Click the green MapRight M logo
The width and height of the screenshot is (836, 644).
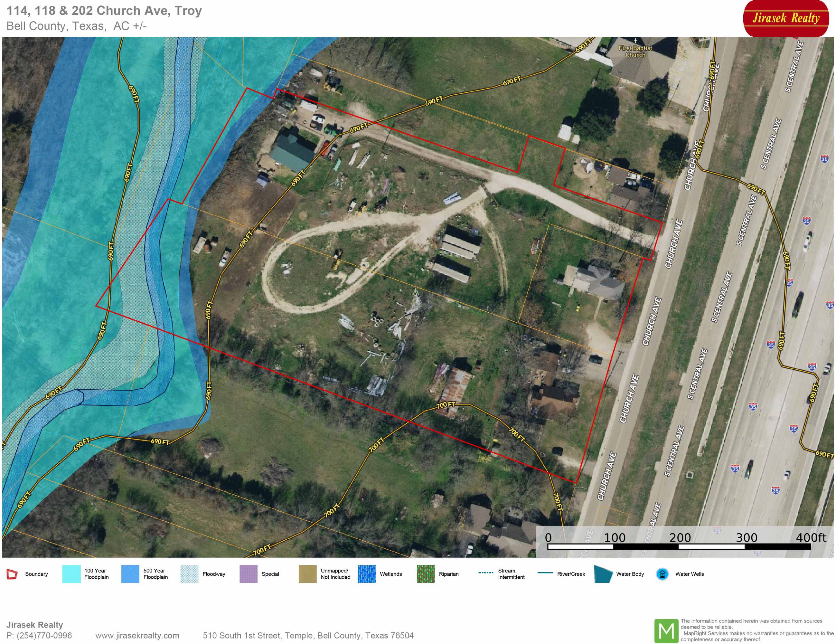(666, 630)
